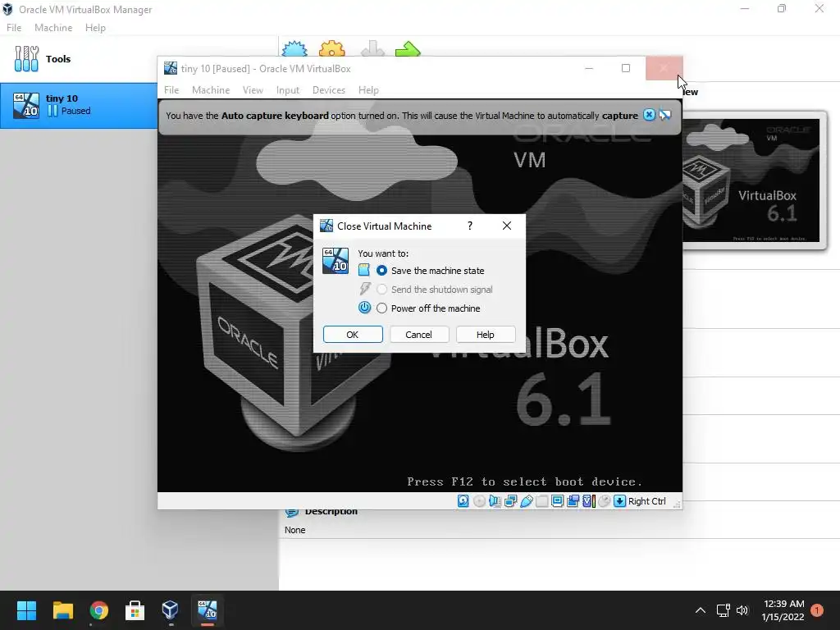Open Machine menu in VM window

coord(211,90)
